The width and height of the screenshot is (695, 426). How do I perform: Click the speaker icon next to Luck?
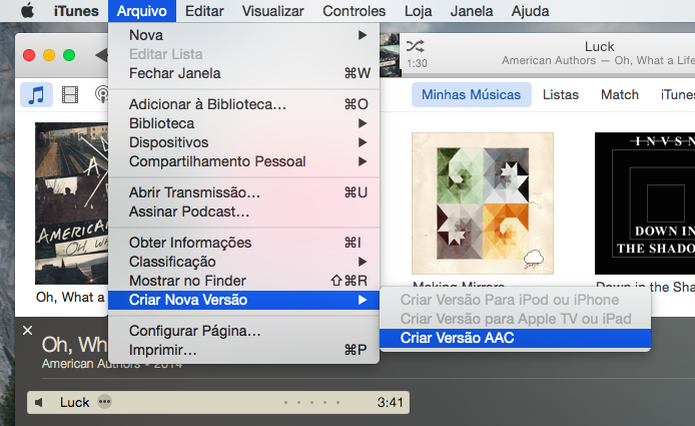[39, 403]
